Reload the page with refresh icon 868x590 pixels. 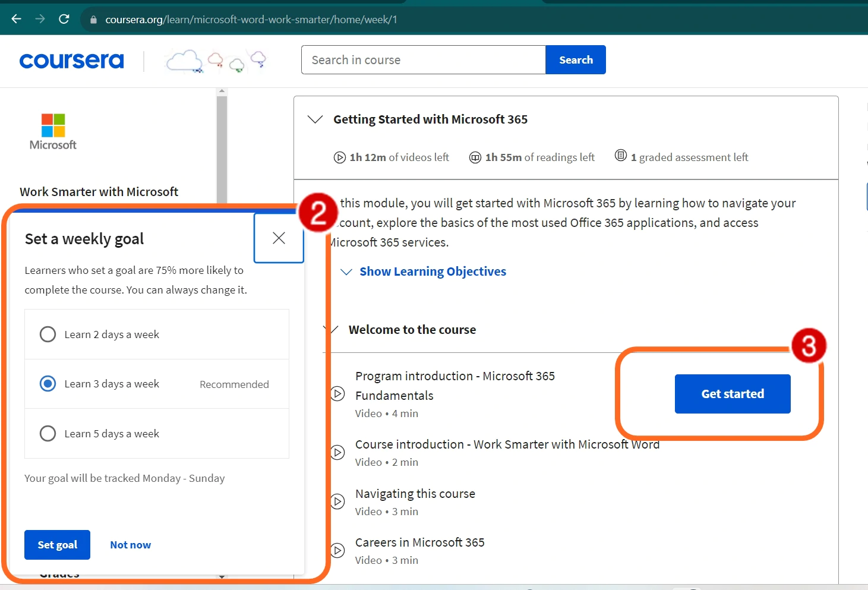64,19
